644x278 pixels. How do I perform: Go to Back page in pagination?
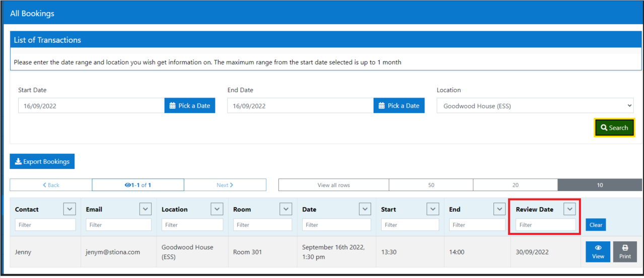tap(51, 185)
